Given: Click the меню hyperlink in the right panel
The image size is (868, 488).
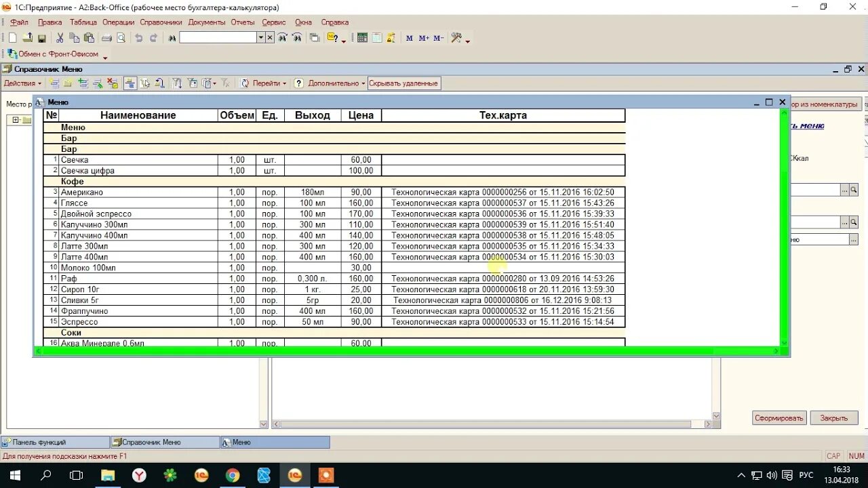Looking at the screenshot, I should click(x=808, y=125).
